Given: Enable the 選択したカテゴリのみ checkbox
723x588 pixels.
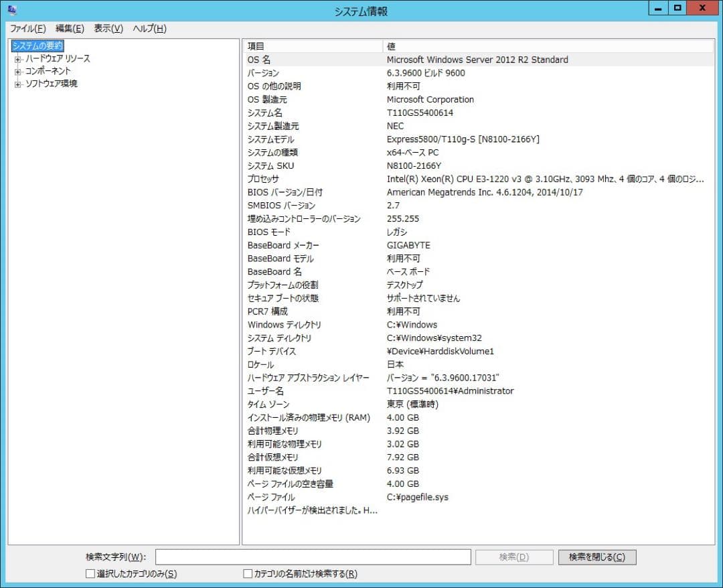Looking at the screenshot, I should [90, 573].
